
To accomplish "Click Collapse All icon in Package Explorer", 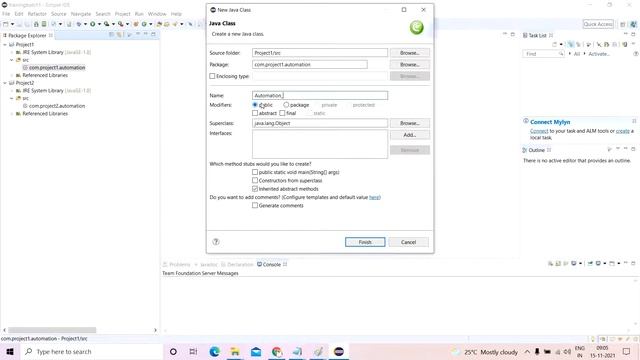I will point(111,35).
